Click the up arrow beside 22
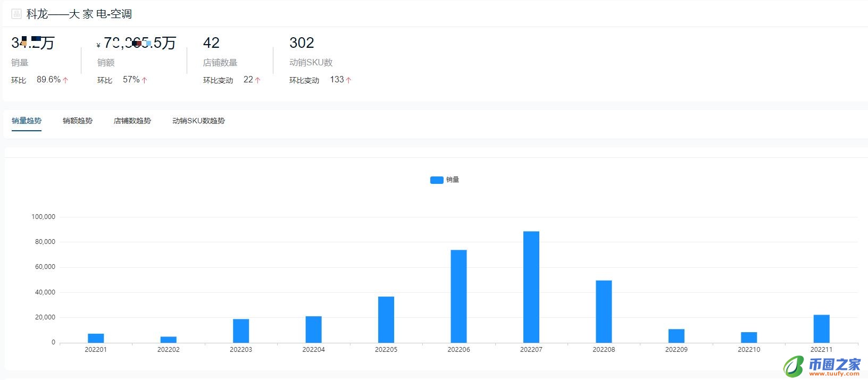 tap(257, 80)
